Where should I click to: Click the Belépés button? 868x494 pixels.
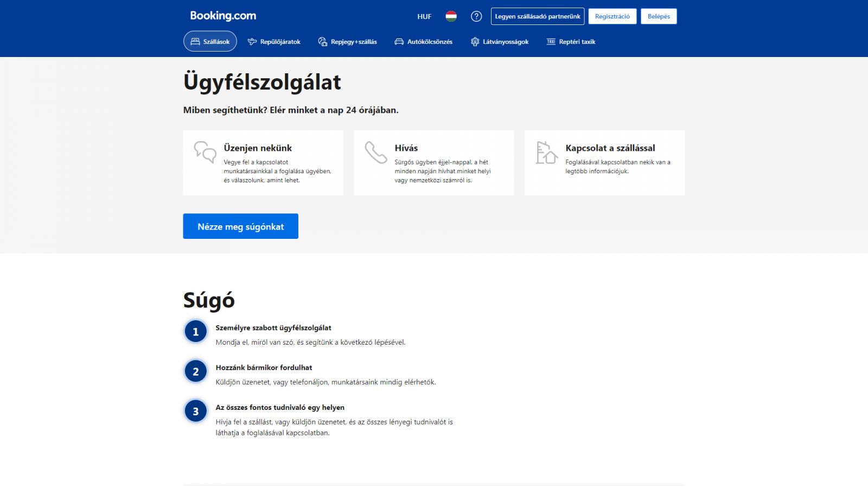[x=659, y=16]
